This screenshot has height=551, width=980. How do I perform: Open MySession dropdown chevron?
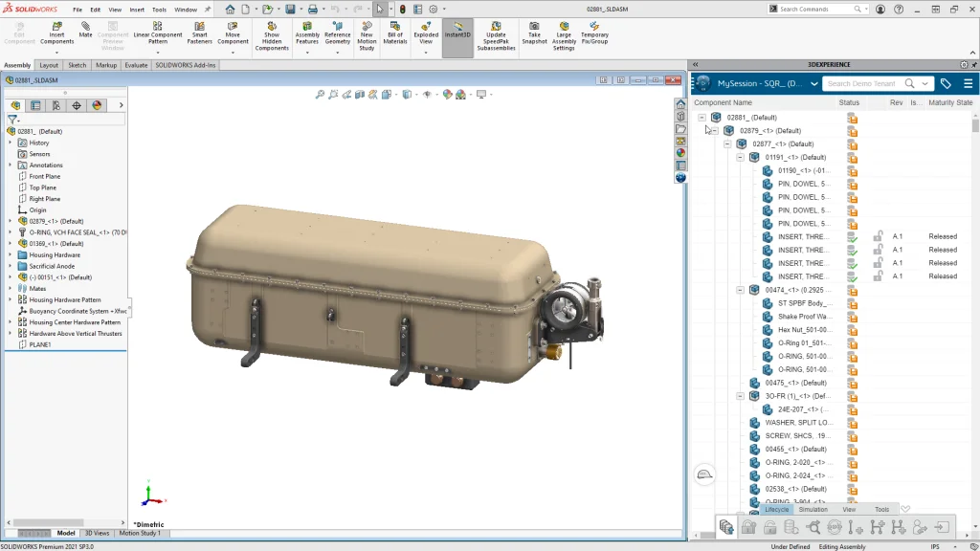coord(814,84)
